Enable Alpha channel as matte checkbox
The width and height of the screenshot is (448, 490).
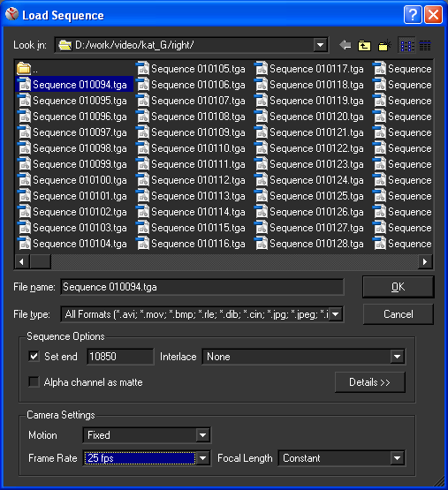point(34,382)
